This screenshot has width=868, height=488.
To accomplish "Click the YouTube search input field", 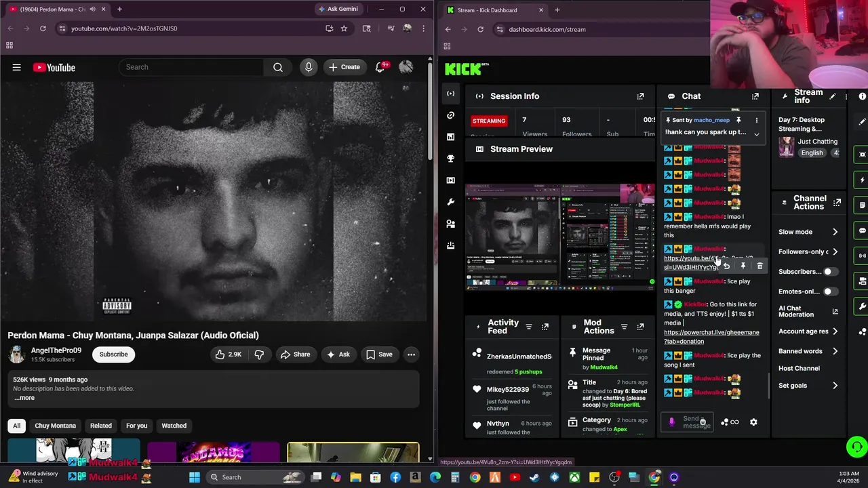I will click(x=191, y=67).
